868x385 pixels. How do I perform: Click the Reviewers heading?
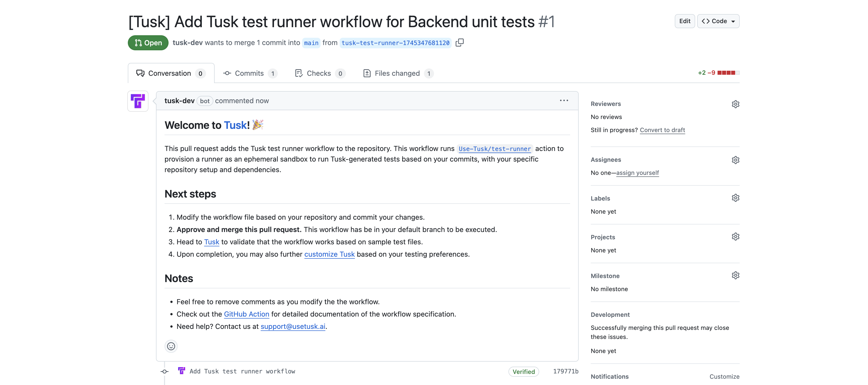606,104
